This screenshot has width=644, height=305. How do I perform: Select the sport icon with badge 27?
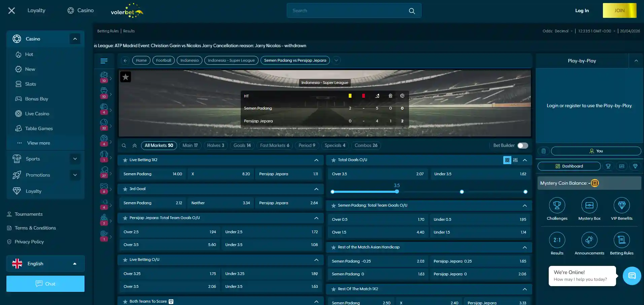pos(104,172)
